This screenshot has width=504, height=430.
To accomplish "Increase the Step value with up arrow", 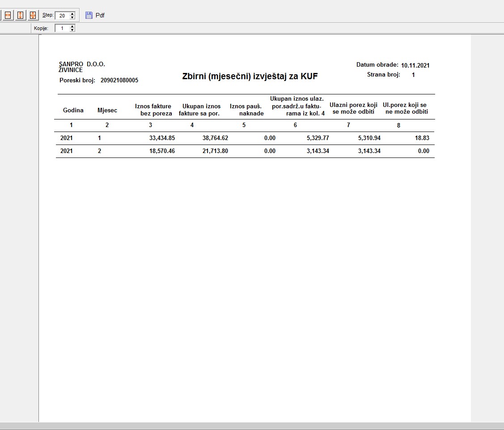I will pos(72,13).
